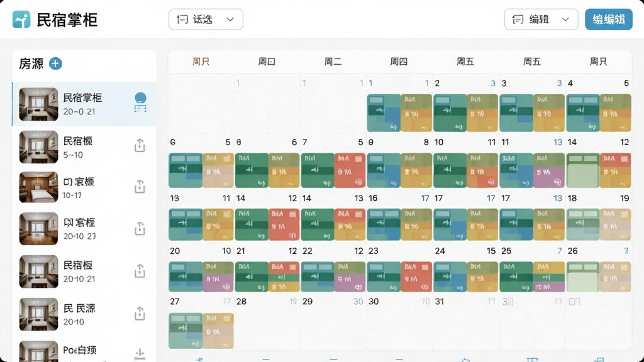Image resolution: width=644 pixels, height=362 pixels.
Task: Select the listing name above 20-10 21
Action: 77,265
